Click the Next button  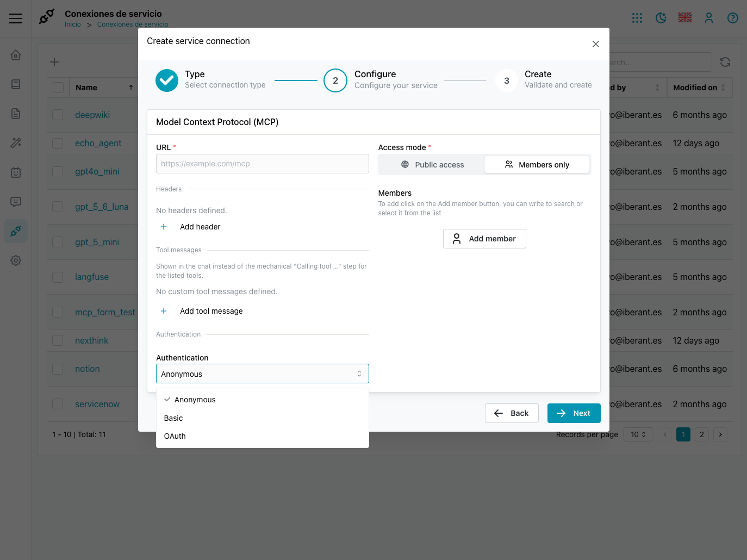click(x=574, y=413)
